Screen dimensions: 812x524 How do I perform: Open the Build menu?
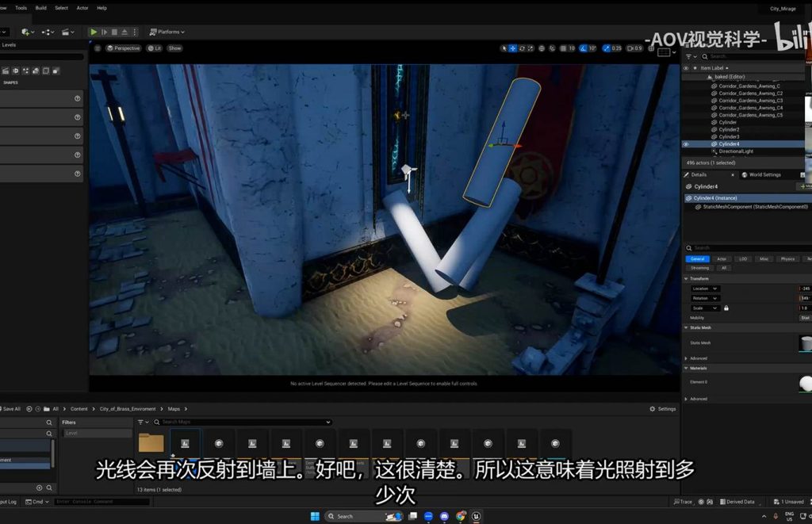(41, 8)
